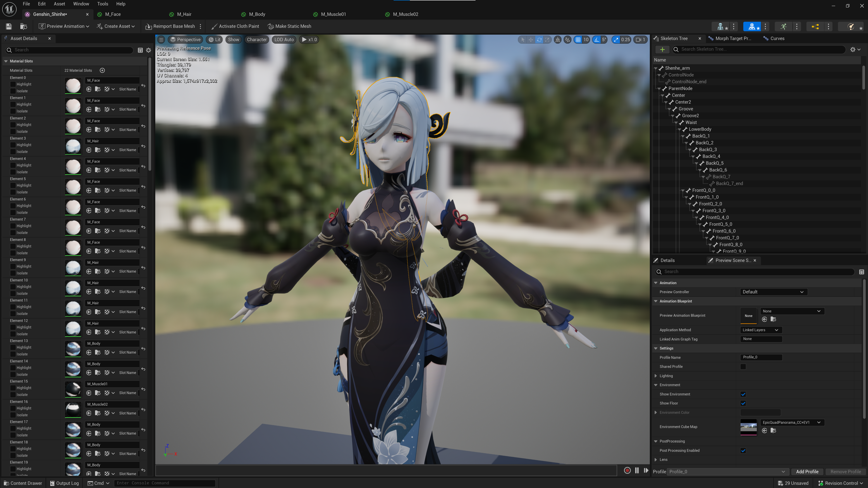Viewport: 868px width, 488px height.
Task: Click Browse to asset icon in toolbar
Action: [x=24, y=26]
